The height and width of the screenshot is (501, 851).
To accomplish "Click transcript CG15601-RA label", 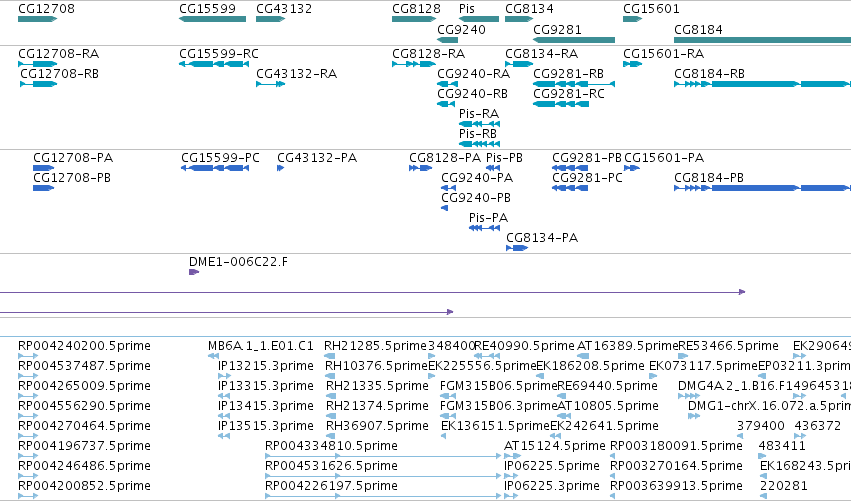I will [x=664, y=54].
